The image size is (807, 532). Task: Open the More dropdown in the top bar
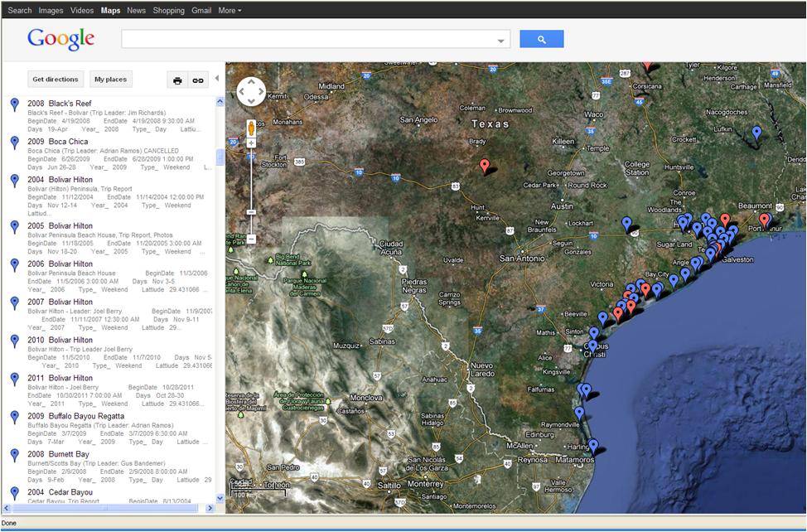tap(230, 10)
